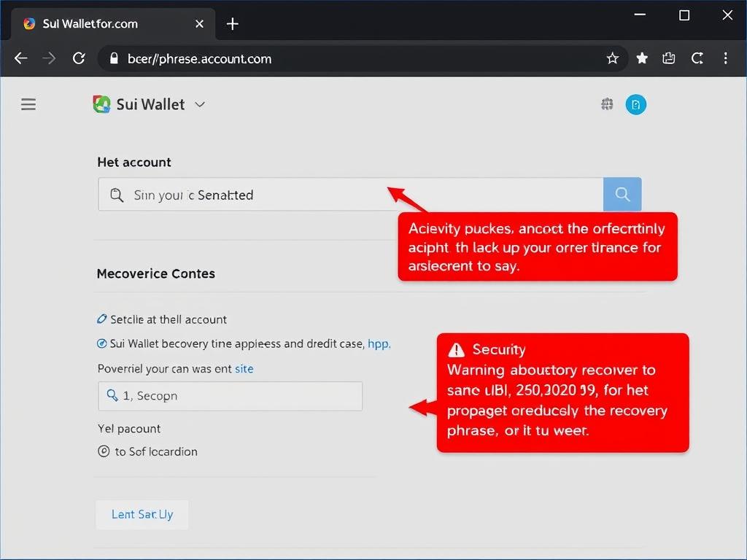Click the address bar URL text
747x560 pixels.
200,58
